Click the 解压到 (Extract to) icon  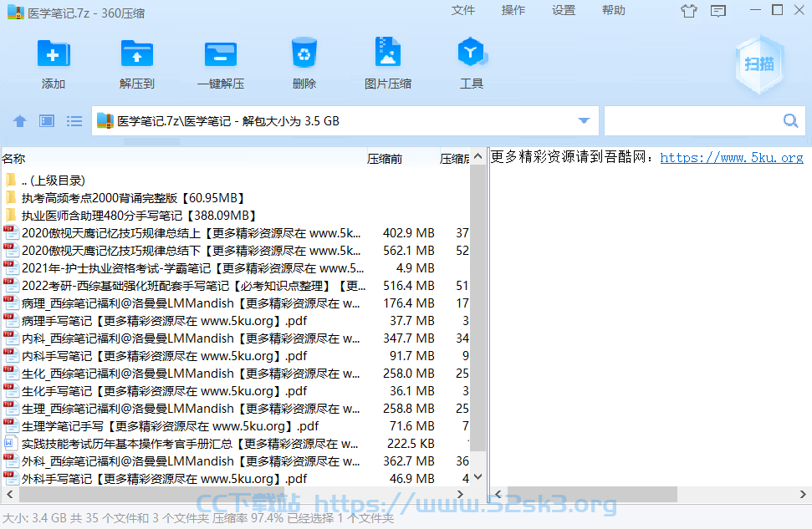click(x=136, y=53)
